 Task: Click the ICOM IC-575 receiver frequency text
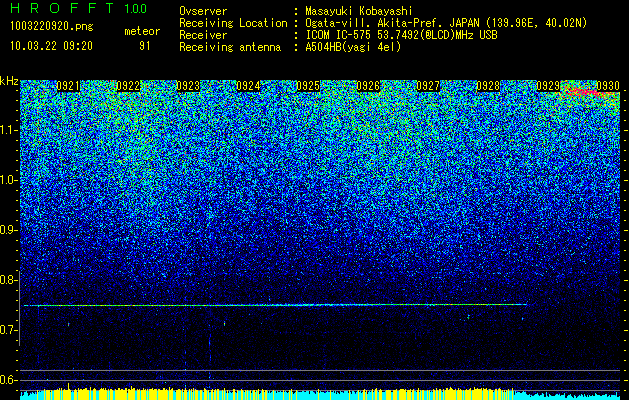point(401,35)
